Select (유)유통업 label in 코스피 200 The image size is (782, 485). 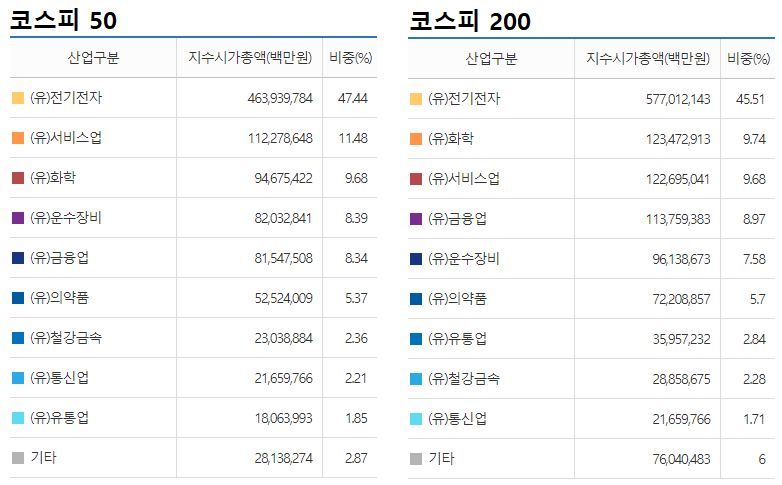point(457,339)
